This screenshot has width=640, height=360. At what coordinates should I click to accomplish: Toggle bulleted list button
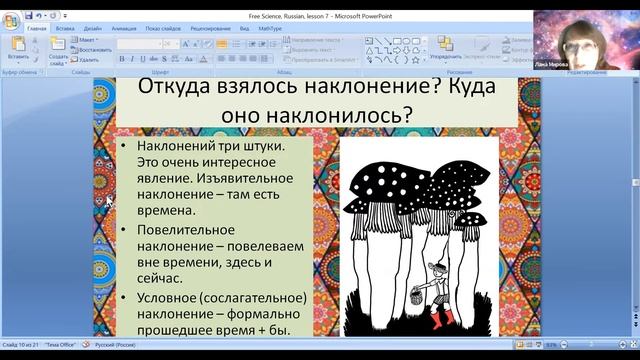[222, 44]
